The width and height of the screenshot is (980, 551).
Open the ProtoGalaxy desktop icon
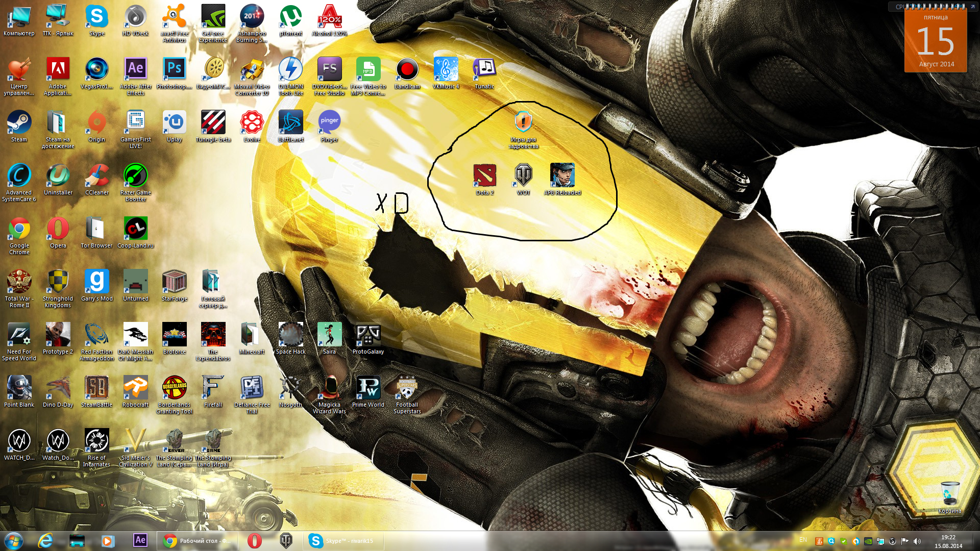[x=368, y=338]
